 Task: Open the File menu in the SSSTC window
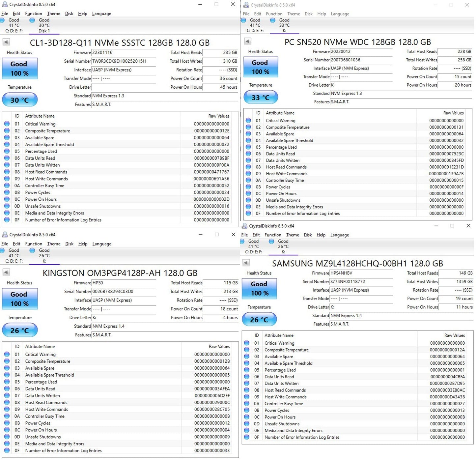click(x=5, y=14)
